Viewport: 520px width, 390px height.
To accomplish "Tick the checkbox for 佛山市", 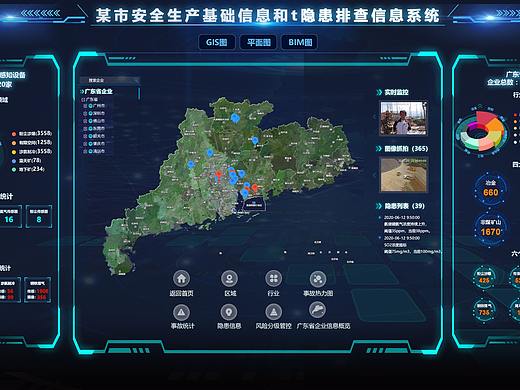I will 85,121.
